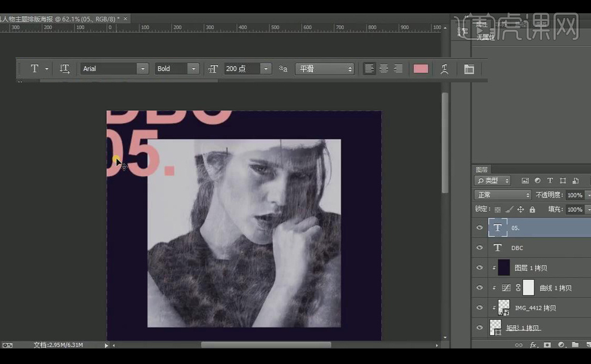Expand the Bold font style dropdown
Image resolution: width=591 pixels, height=364 pixels.
point(193,69)
